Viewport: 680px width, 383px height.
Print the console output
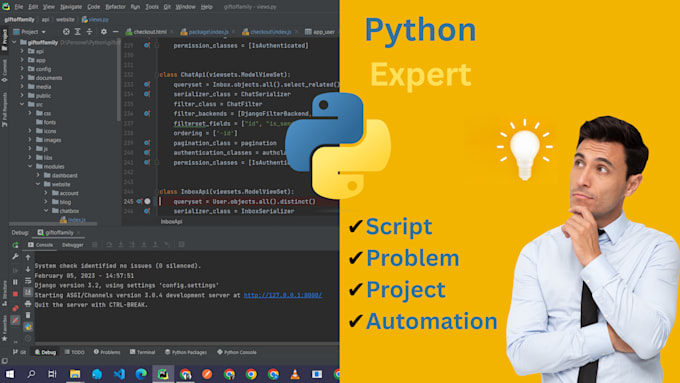pyautogui.click(x=28, y=304)
